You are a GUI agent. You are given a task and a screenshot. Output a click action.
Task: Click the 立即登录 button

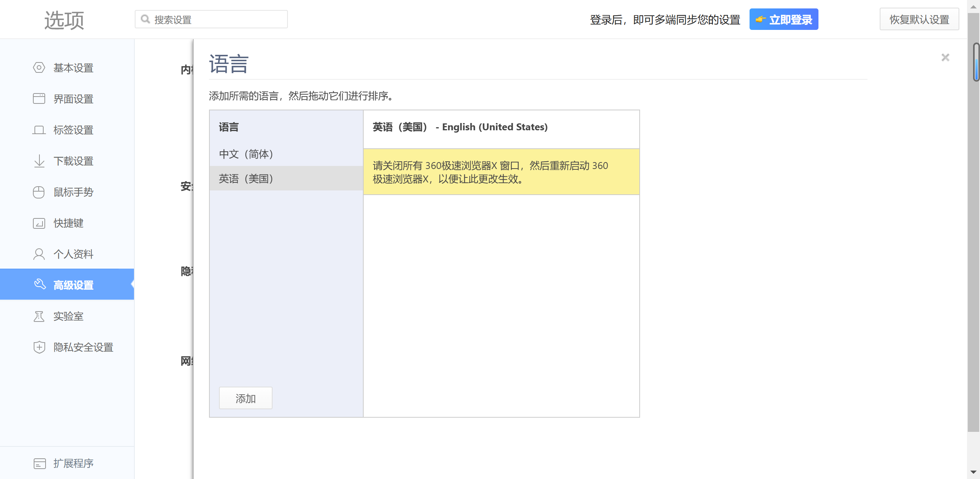pos(784,19)
